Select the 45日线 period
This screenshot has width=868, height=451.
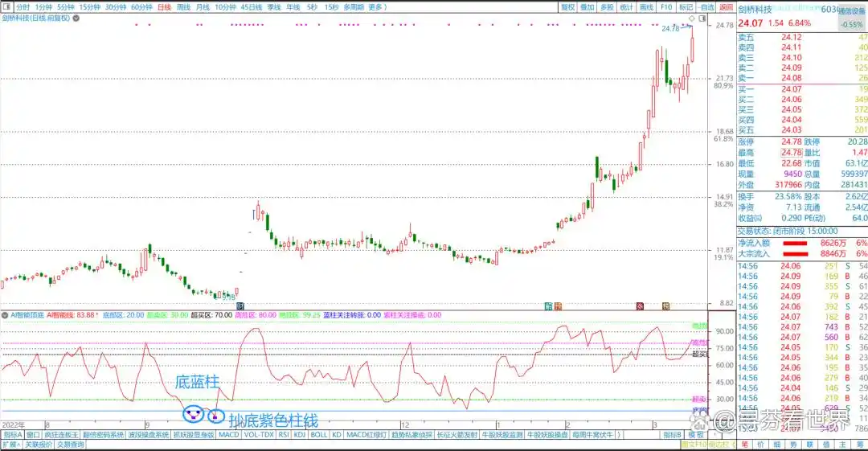click(x=252, y=7)
